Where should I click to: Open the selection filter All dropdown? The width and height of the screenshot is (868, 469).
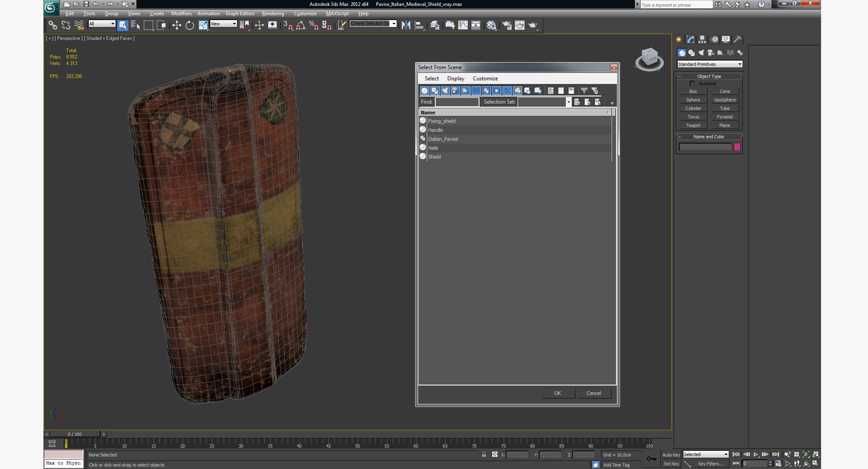pyautogui.click(x=101, y=24)
